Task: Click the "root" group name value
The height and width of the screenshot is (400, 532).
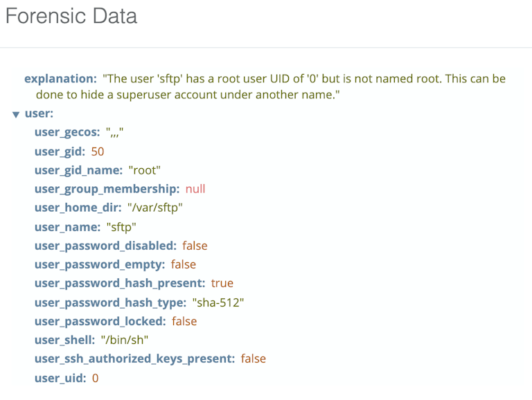Action: click(x=145, y=170)
